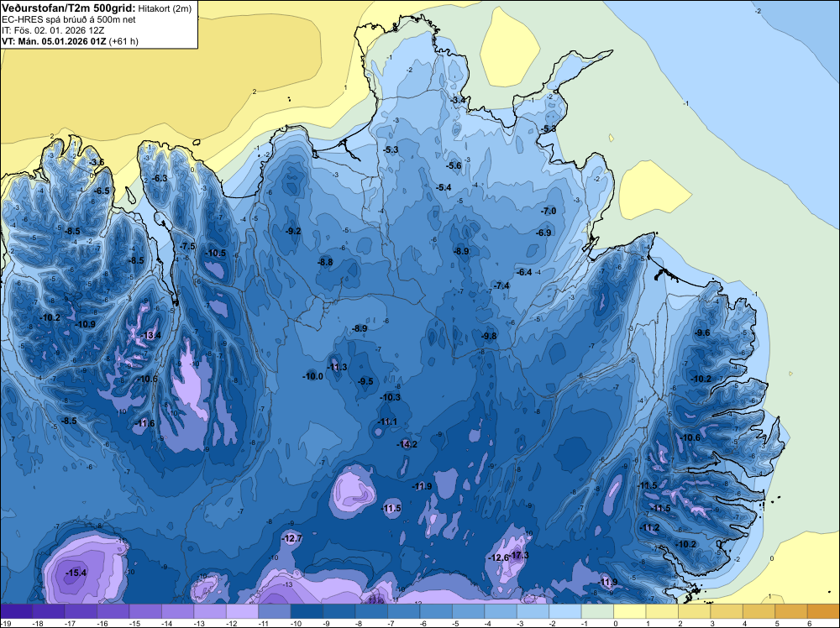Select legend swatch between -11 and -10
The width and height of the screenshot is (840, 628).
(x=275, y=611)
